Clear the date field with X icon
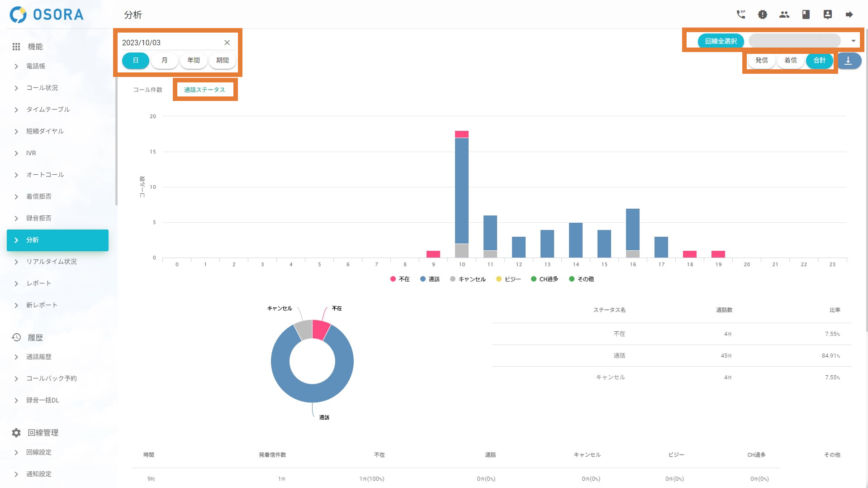This screenshot has height=488, width=868. point(227,43)
